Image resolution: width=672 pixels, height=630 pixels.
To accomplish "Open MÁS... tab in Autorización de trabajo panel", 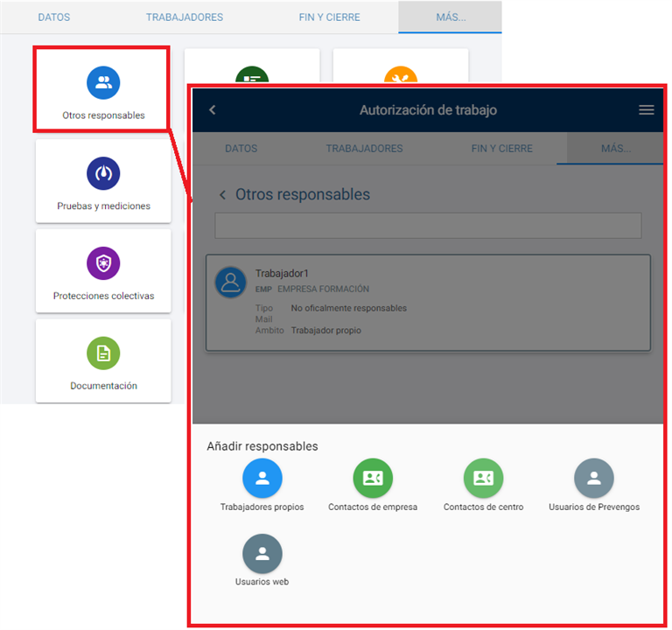I will tap(615, 148).
